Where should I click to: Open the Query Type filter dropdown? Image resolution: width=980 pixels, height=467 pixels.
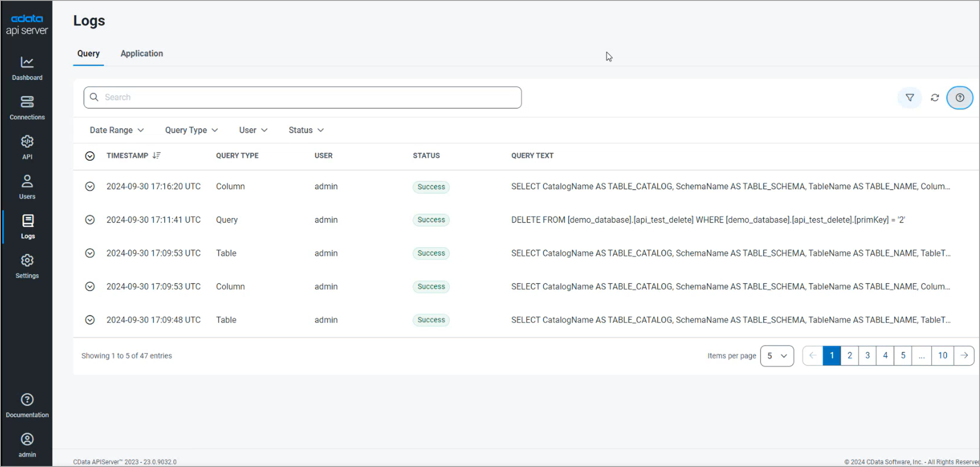[x=191, y=130]
